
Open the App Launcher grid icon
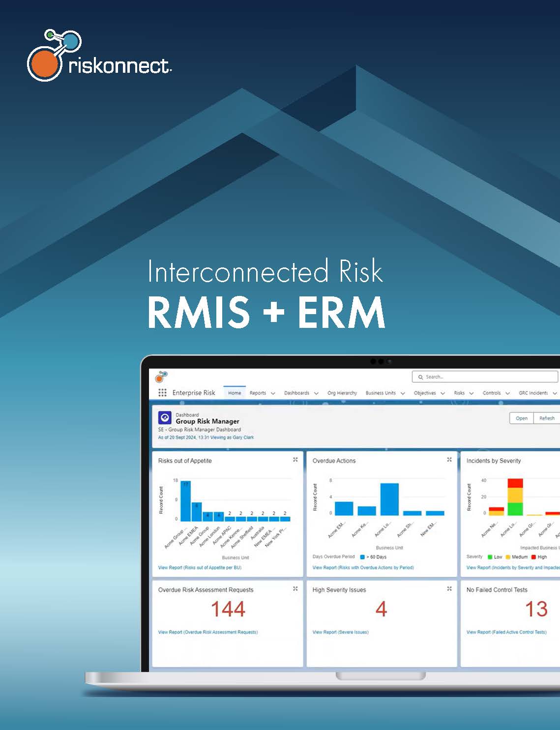coord(162,392)
